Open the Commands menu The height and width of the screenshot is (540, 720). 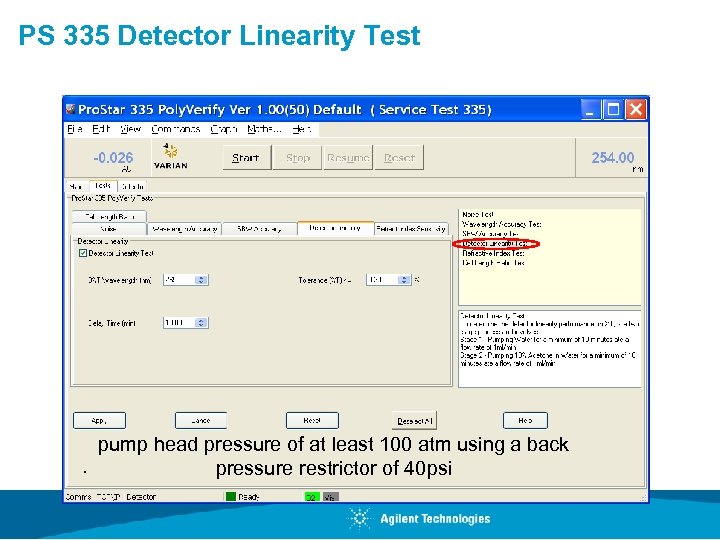[x=175, y=129]
